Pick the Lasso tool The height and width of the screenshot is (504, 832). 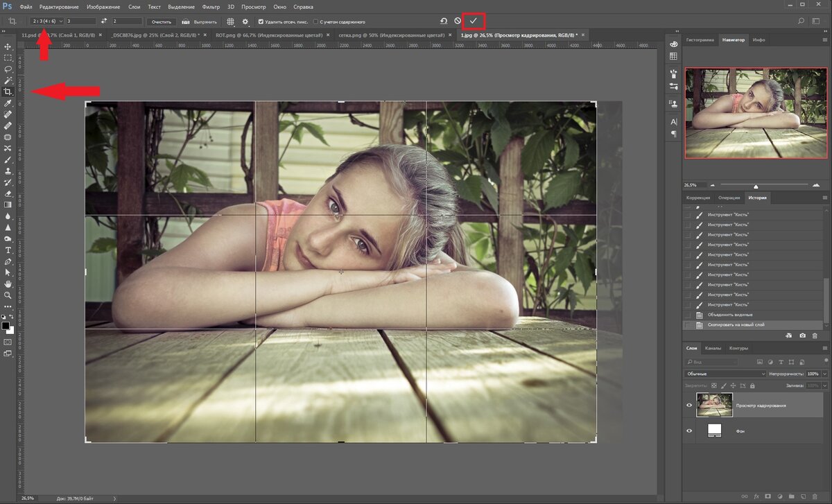[8, 69]
